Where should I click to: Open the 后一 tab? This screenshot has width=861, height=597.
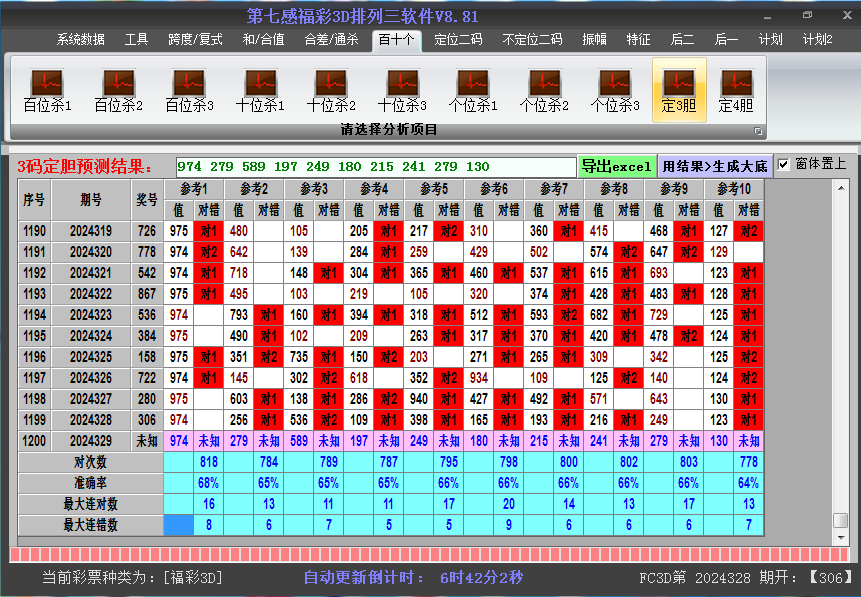coord(726,40)
